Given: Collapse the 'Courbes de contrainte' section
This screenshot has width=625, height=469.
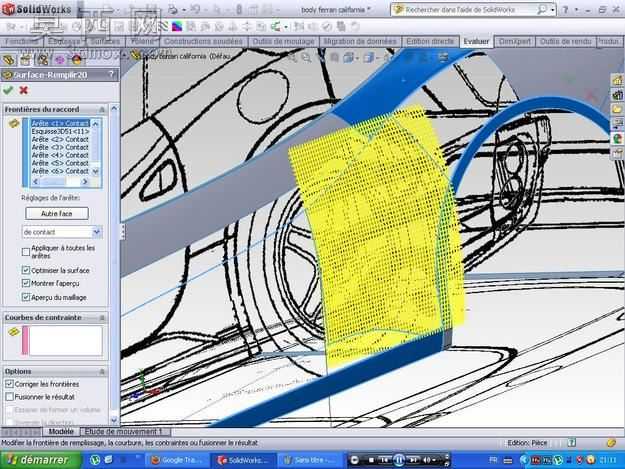Looking at the screenshot, I should tap(102, 318).
